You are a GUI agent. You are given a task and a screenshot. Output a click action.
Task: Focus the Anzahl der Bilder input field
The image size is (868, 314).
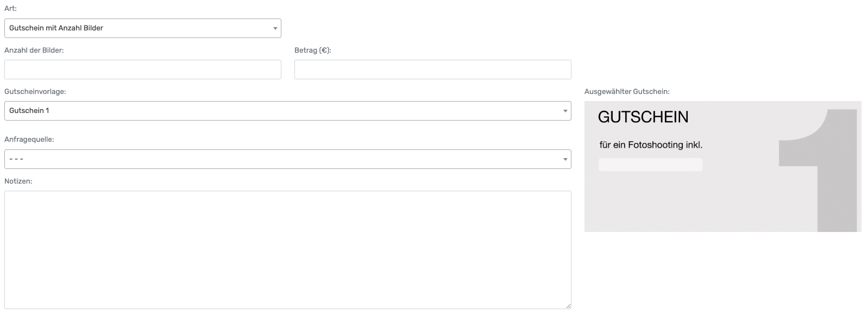pyautogui.click(x=142, y=70)
